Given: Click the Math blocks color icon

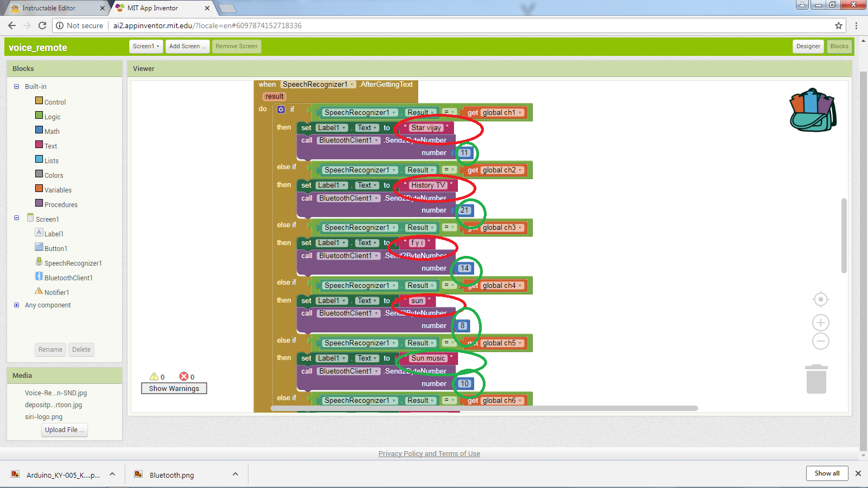Looking at the screenshot, I should [x=39, y=130].
